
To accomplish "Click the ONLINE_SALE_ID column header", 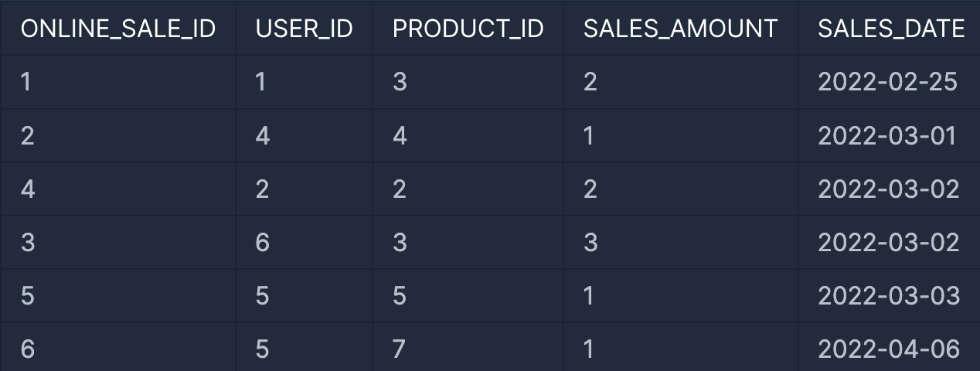I will coord(117,29).
